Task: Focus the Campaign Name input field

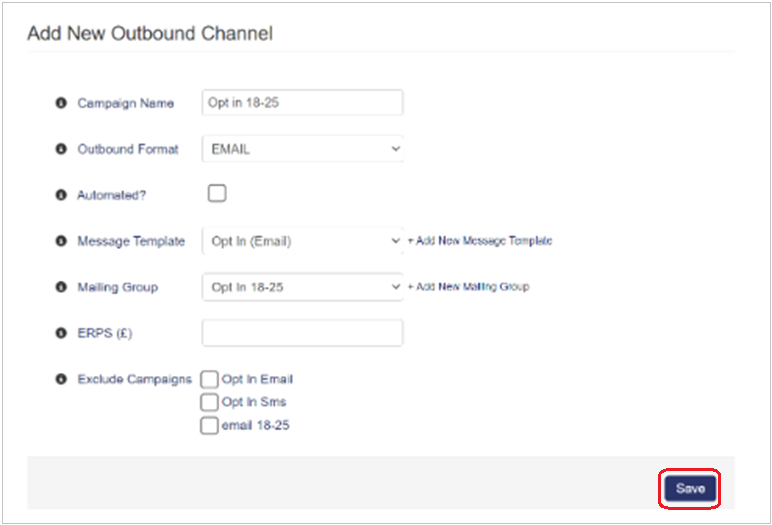Action: (x=303, y=102)
